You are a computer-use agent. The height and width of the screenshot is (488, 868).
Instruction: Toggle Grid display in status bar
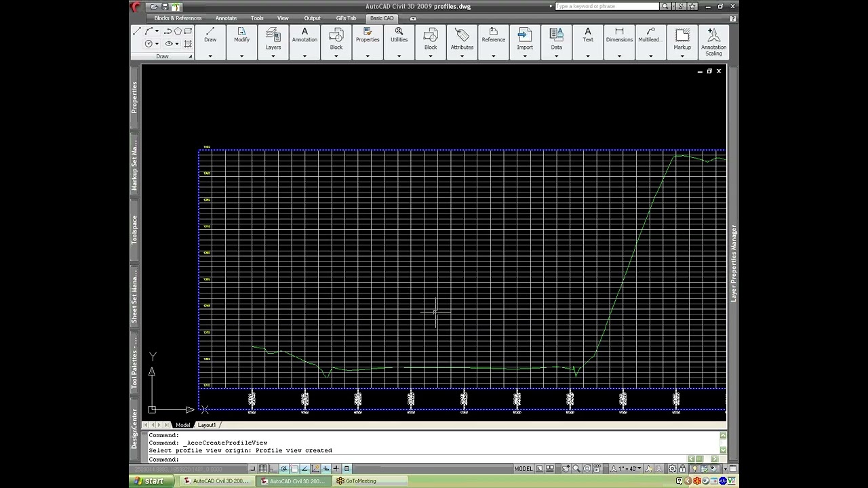pyautogui.click(x=262, y=468)
